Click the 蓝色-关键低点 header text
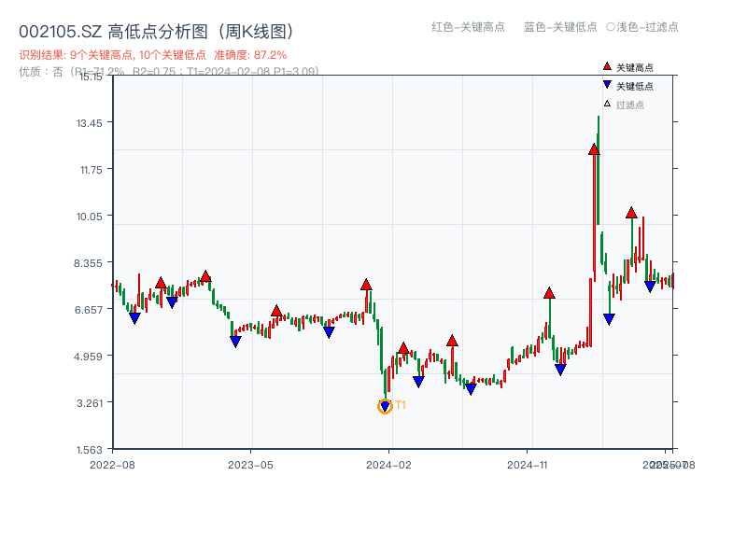 [560, 27]
